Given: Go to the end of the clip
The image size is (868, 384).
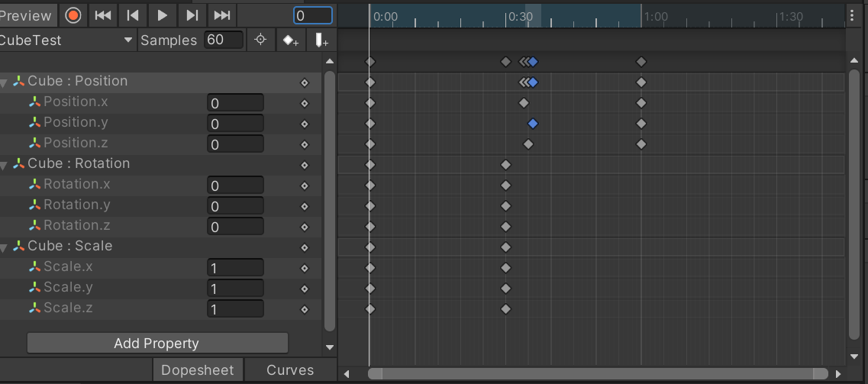Looking at the screenshot, I should (222, 15).
